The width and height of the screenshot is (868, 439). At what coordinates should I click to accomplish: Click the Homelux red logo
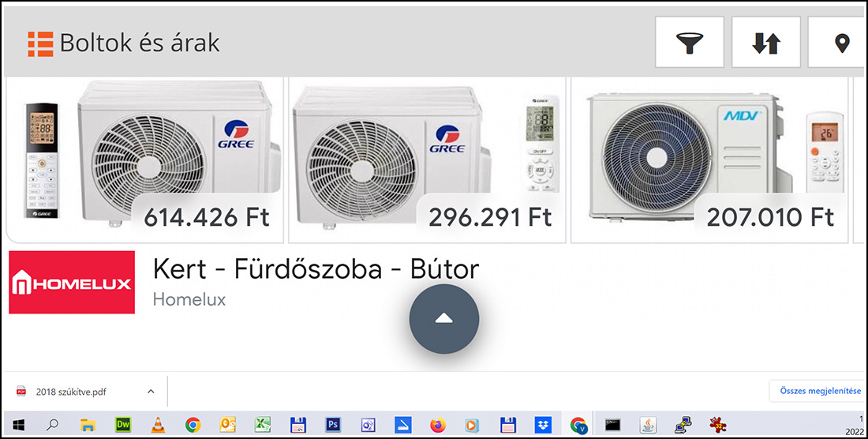(72, 283)
